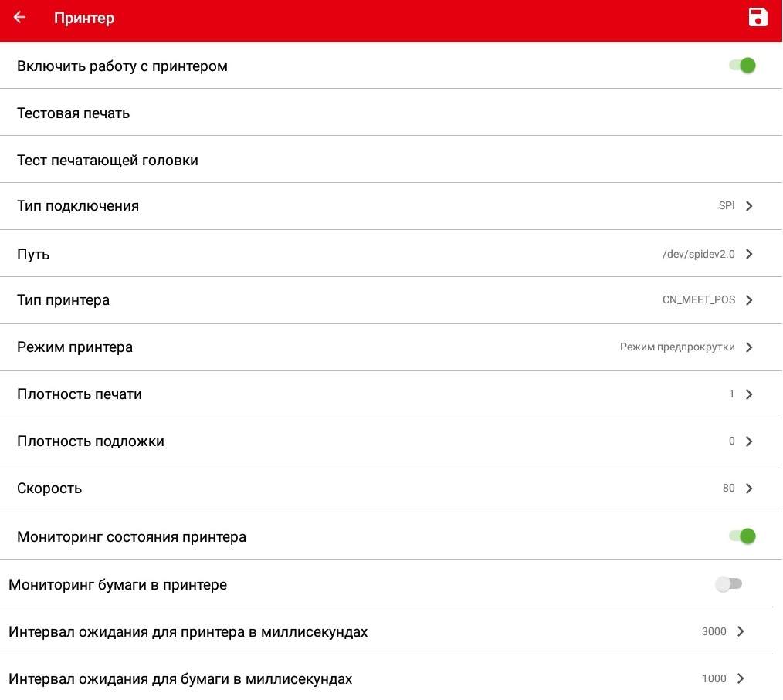The image size is (783, 700).
Task: Click the "Плотность печати" chevron icon
Action: (749, 394)
